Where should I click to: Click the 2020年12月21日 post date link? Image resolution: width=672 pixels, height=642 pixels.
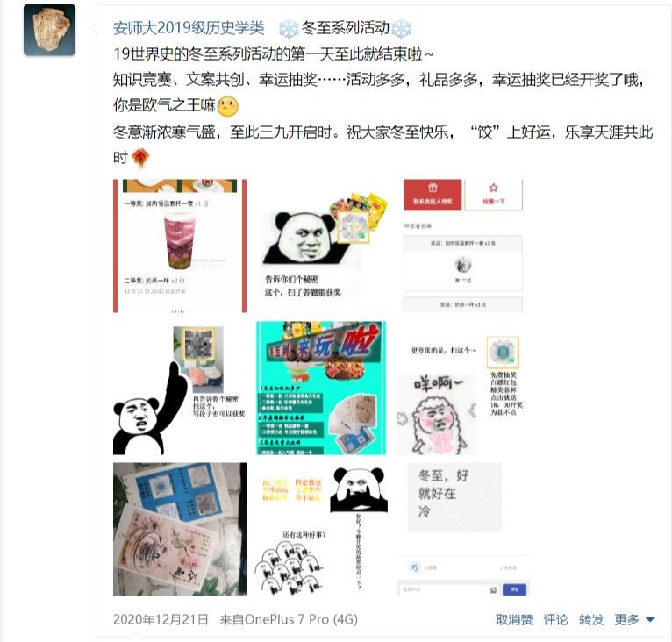click(161, 619)
